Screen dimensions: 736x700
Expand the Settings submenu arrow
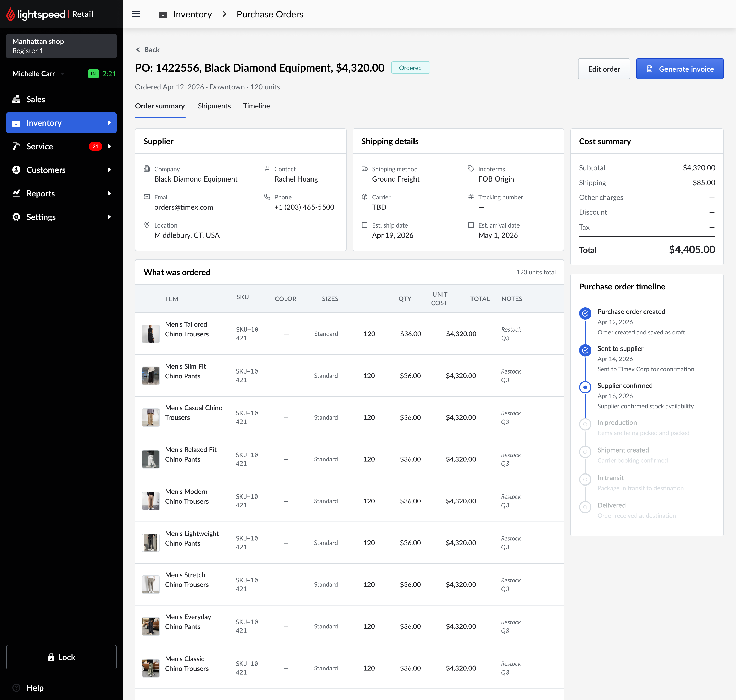click(x=109, y=217)
